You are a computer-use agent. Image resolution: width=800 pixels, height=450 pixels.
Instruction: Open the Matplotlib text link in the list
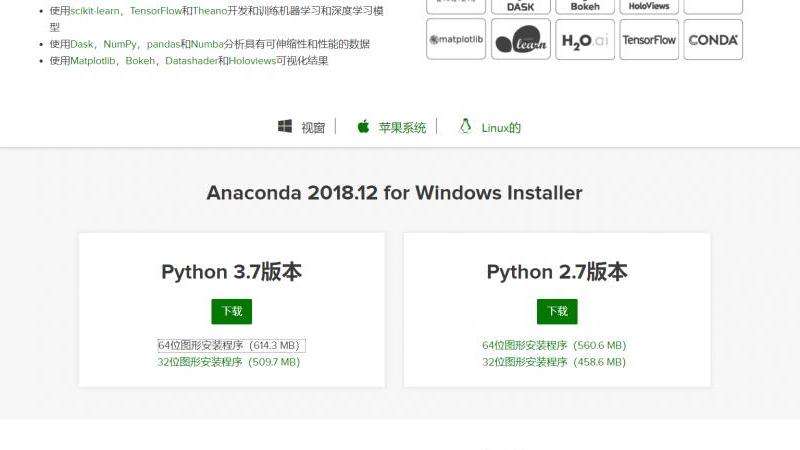pos(92,61)
